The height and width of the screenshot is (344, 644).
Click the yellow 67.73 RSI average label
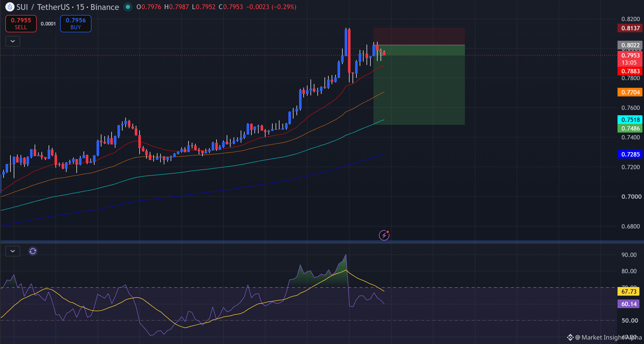(628, 291)
